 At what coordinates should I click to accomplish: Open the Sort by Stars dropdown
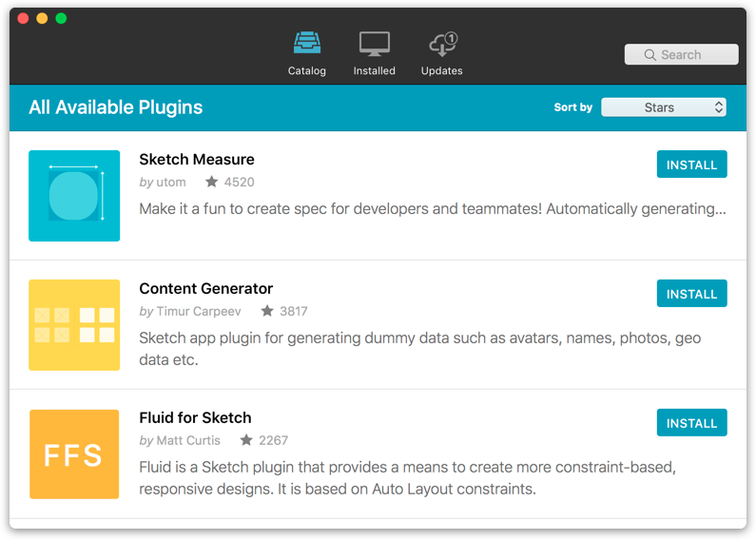[x=664, y=107]
